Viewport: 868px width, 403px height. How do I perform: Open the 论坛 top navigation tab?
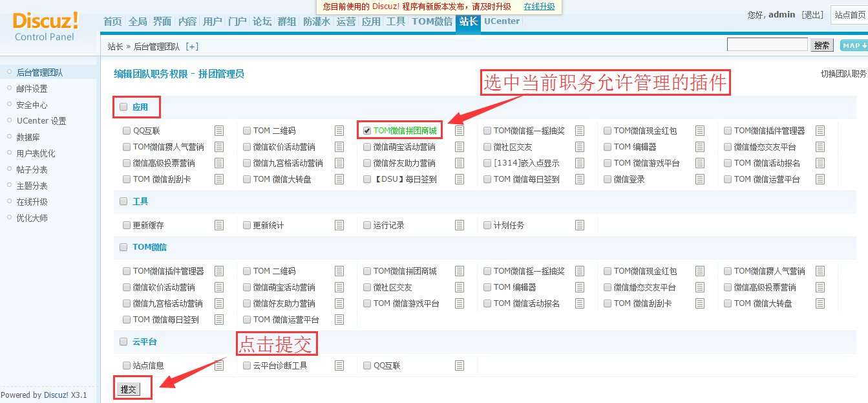point(262,21)
